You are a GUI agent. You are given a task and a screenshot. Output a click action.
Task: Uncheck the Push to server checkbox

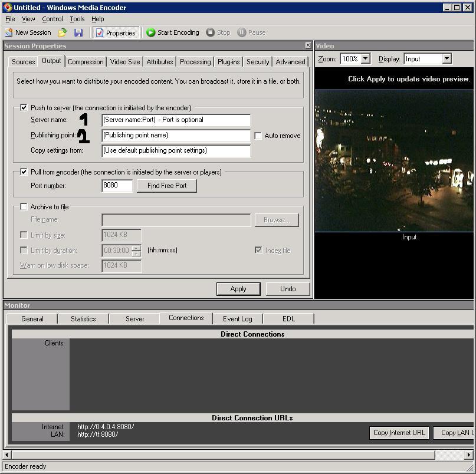pyautogui.click(x=24, y=107)
